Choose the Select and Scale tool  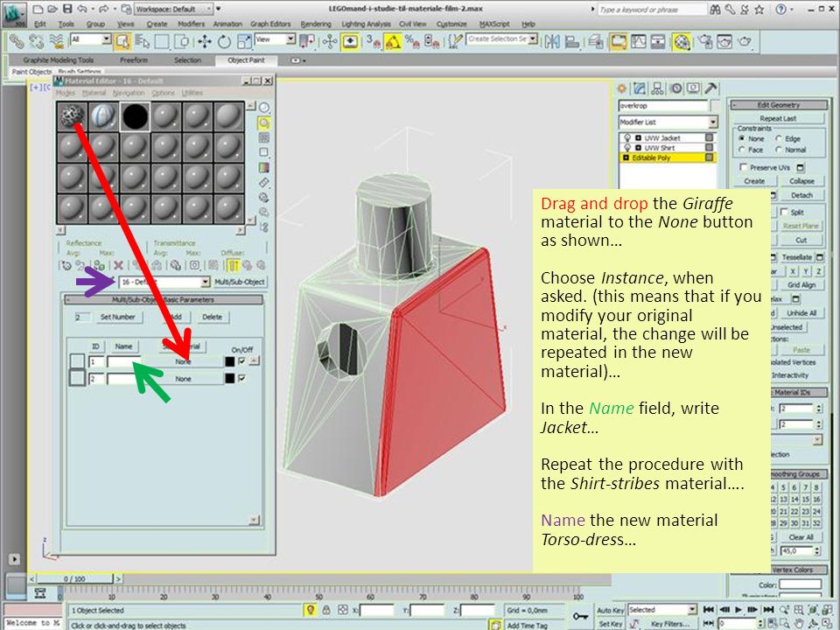tap(244, 41)
